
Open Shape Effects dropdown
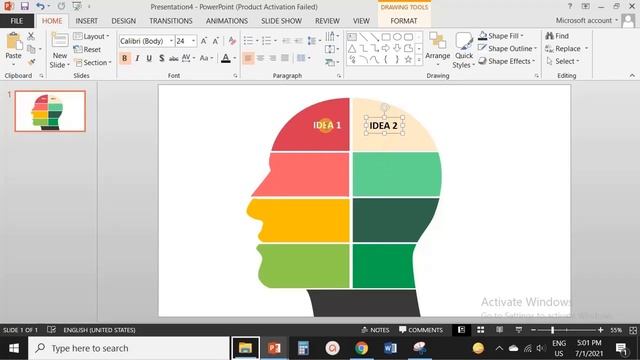507,61
